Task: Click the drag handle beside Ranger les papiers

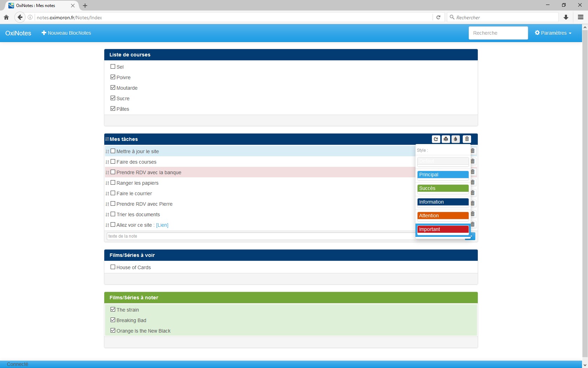Action: coord(107,183)
